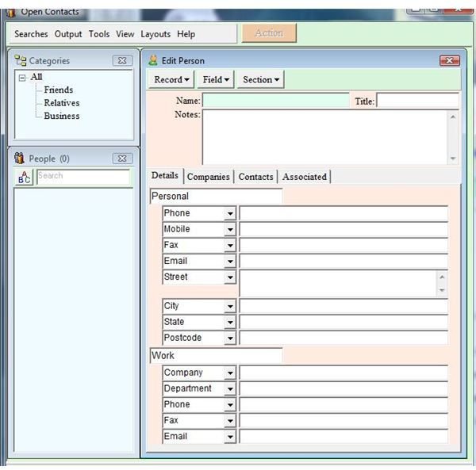
Task: Click the Work section name field
Action: (216, 356)
